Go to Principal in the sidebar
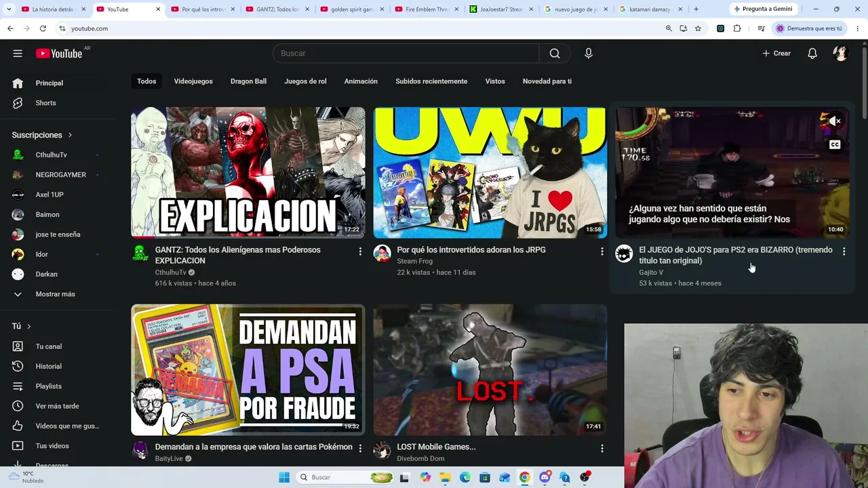Viewport: 868px width, 488px height. 56,83
